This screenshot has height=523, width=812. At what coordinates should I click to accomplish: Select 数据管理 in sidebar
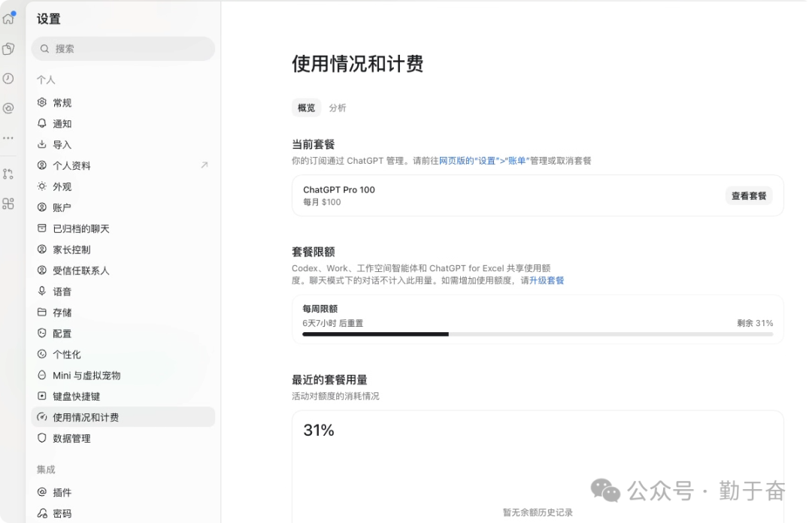pos(123,438)
